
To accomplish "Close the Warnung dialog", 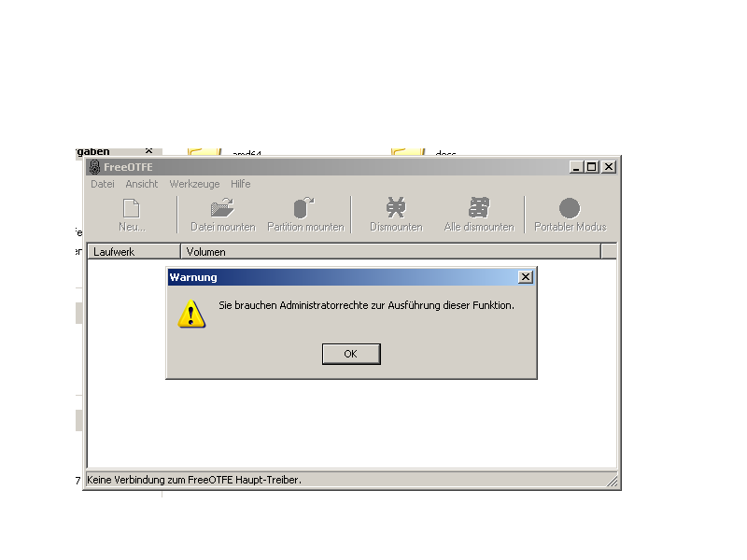I will pyautogui.click(x=525, y=276).
